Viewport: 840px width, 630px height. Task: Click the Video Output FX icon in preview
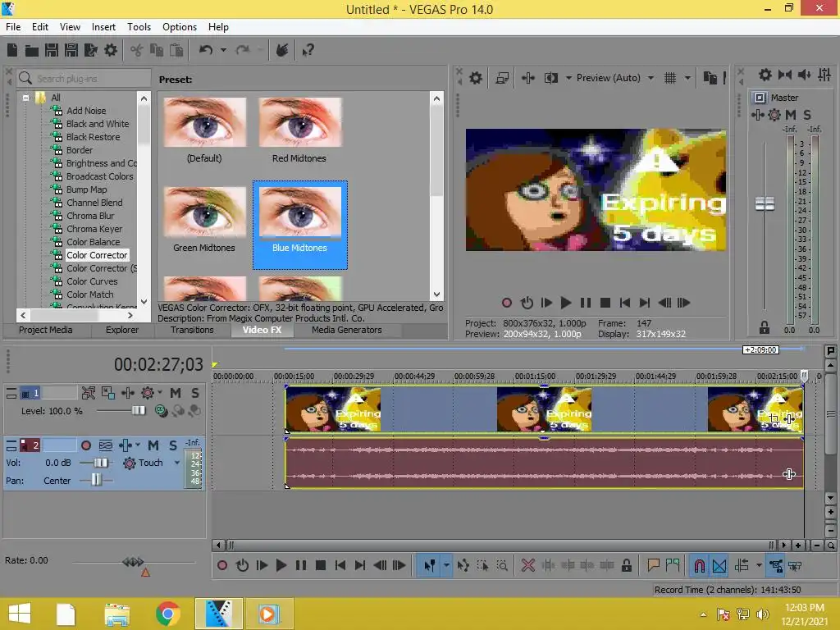(527, 78)
